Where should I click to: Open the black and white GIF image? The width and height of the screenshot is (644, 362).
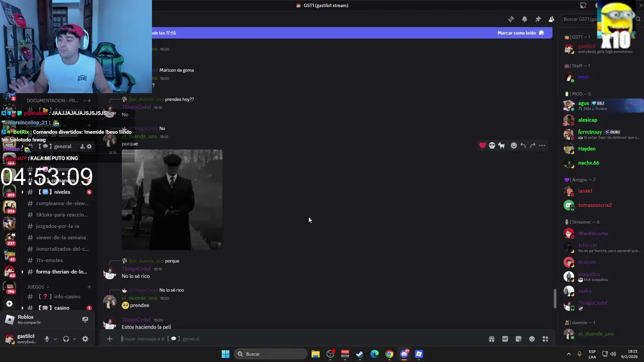(x=172, y=200)
